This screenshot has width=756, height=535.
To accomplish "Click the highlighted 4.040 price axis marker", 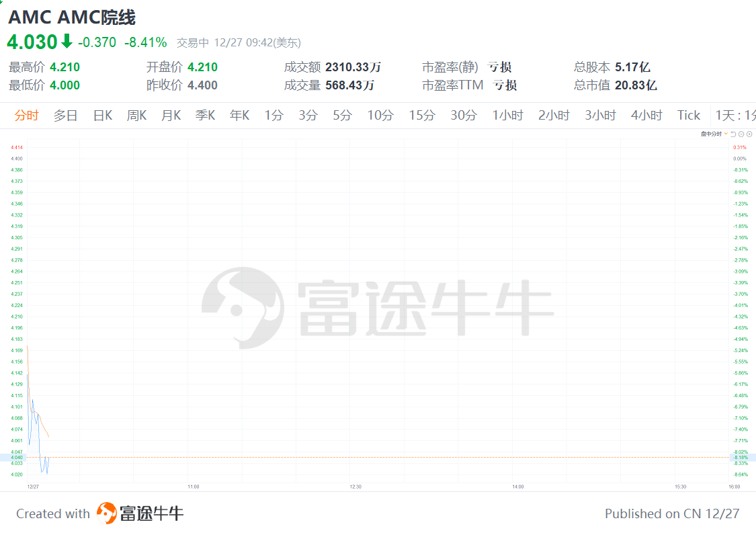I will (x=16, y=457).
